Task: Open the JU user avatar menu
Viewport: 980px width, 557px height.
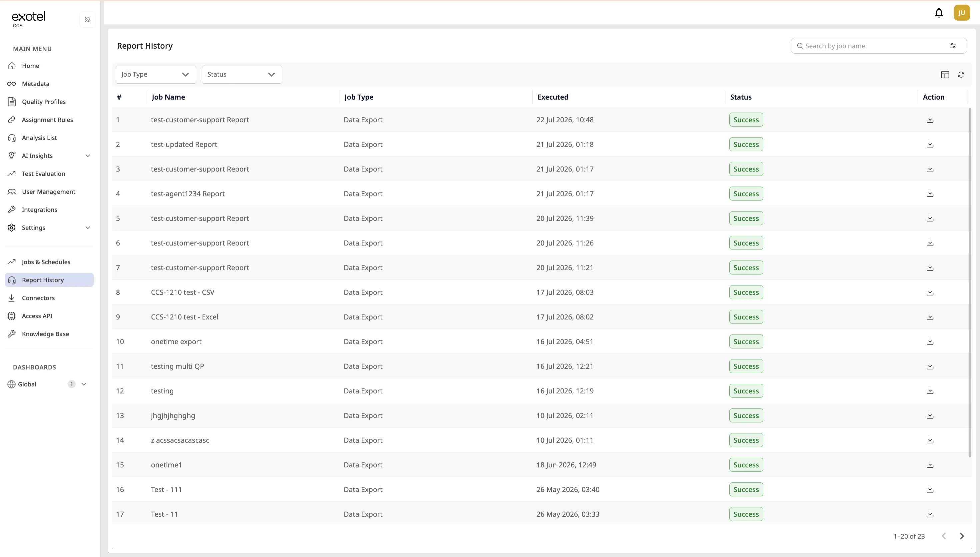Action: click(962, 13)
